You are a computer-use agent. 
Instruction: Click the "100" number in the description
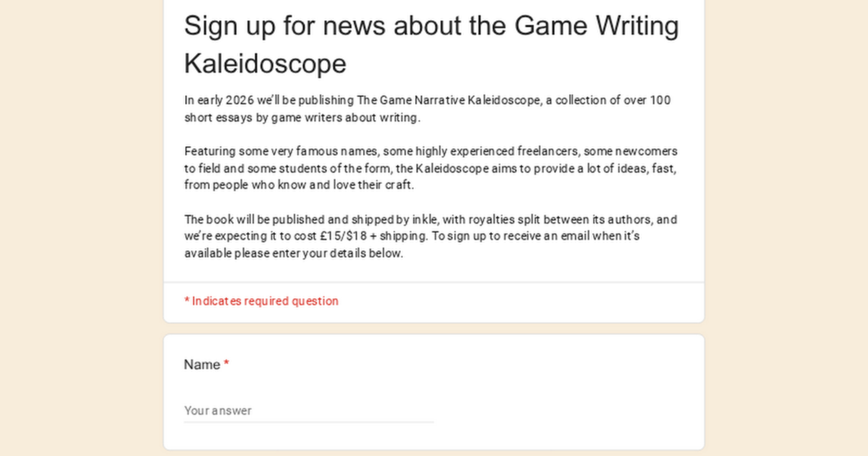(x=660, y=100)
